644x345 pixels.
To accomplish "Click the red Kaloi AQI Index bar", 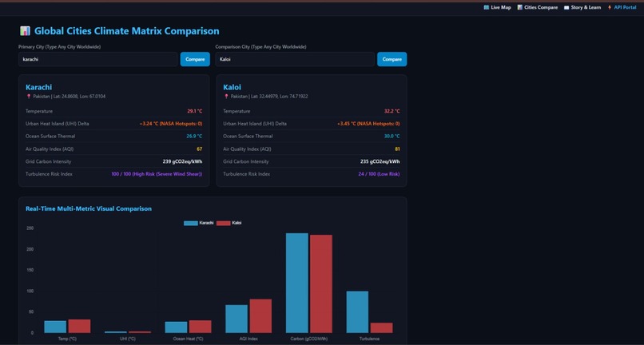I will pyautogui.click(x=260, y=315).
